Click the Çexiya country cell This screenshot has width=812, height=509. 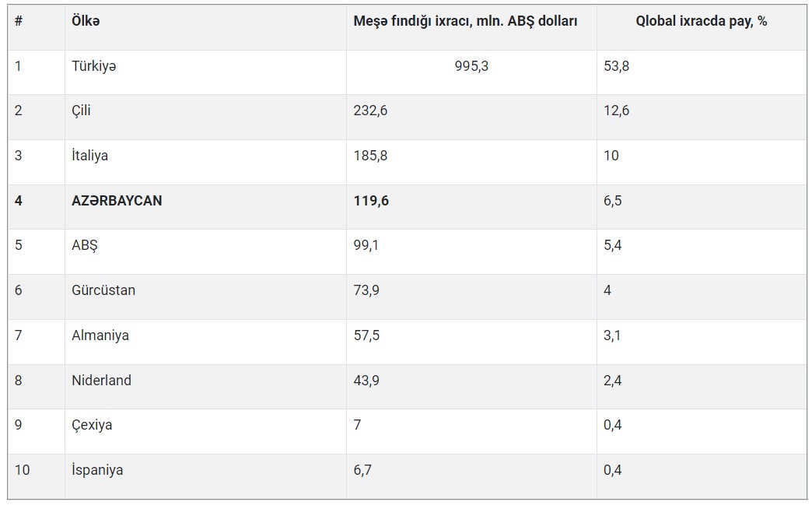click(92, 425)
